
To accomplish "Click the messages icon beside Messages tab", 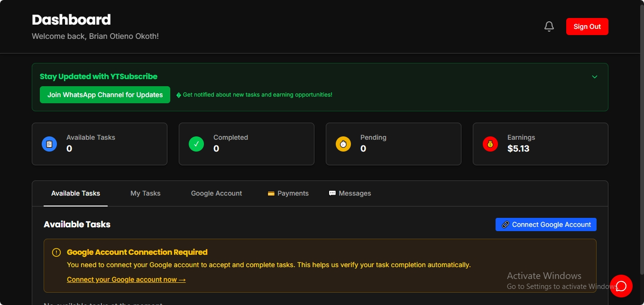I will pos(332,193).
